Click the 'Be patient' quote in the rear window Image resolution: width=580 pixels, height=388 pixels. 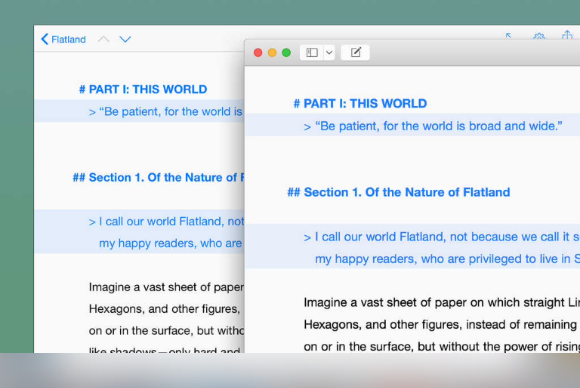tap(166, 112)
